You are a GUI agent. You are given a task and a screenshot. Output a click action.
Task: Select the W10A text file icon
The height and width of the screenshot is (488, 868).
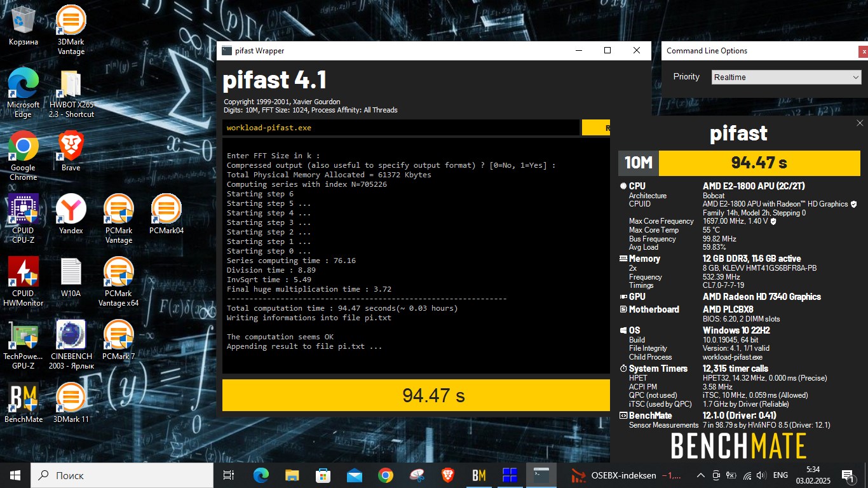(71, 277)
